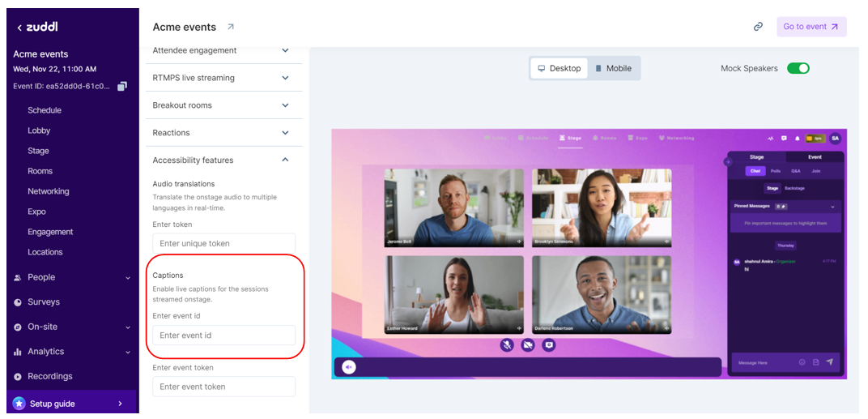868x419 pixels.
Task: Open the Recordings section in sidebar
Action: tap(50, 377)
